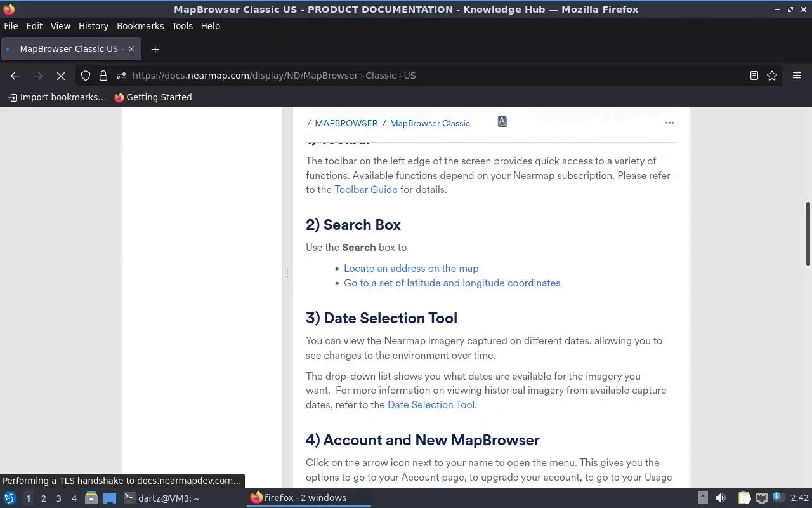Open the History menu

point(93,26)
